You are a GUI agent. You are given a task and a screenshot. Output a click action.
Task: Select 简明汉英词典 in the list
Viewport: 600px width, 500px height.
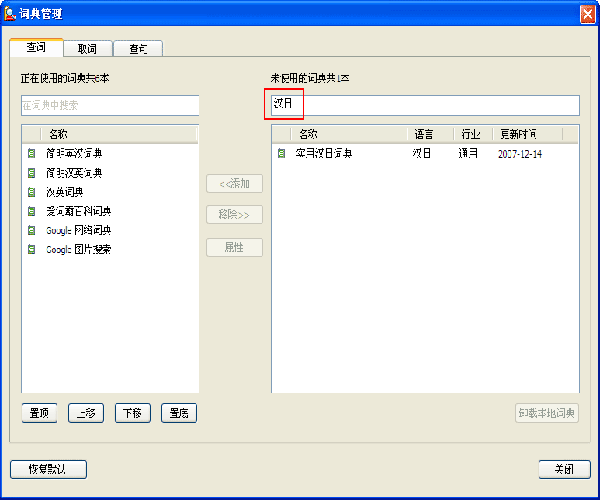pos(75,173)
